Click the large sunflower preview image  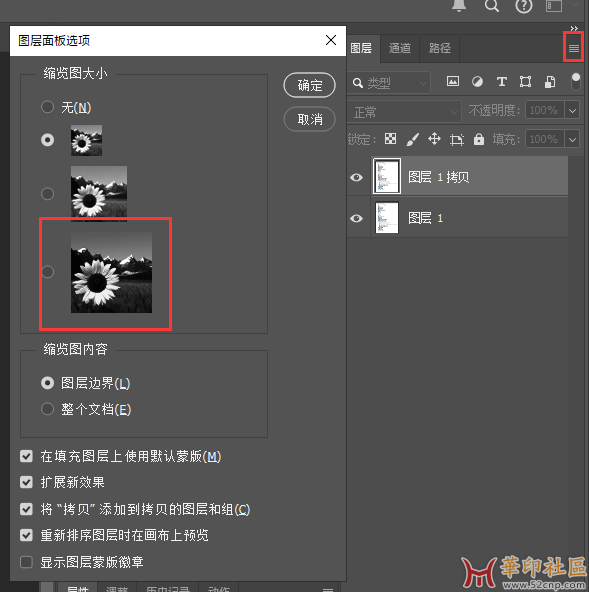click(111, 272)
